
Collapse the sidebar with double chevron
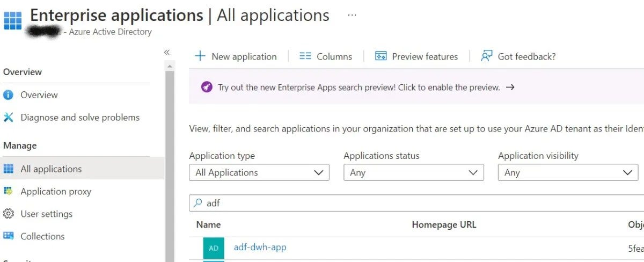[167, 52]
